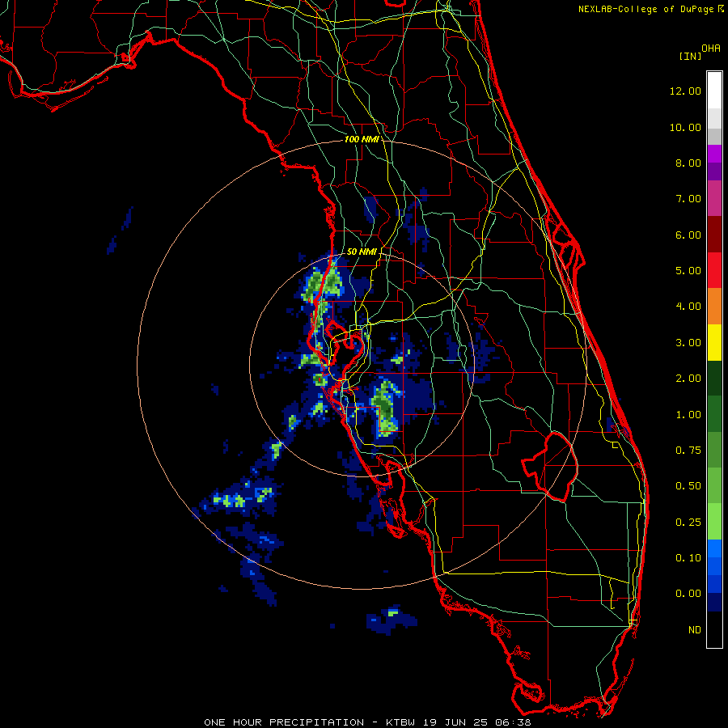Click the 2.00 legend value

pos(688,379)
